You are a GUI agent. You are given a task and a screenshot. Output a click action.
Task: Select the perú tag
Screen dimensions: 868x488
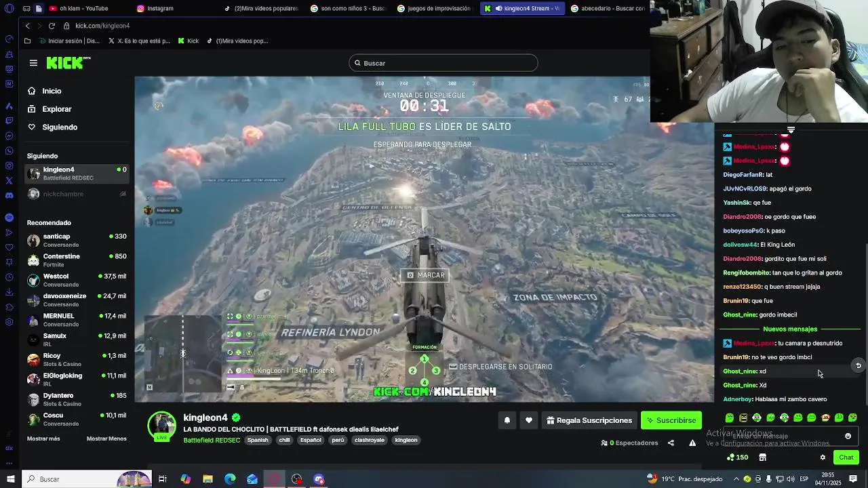[338, 440]
